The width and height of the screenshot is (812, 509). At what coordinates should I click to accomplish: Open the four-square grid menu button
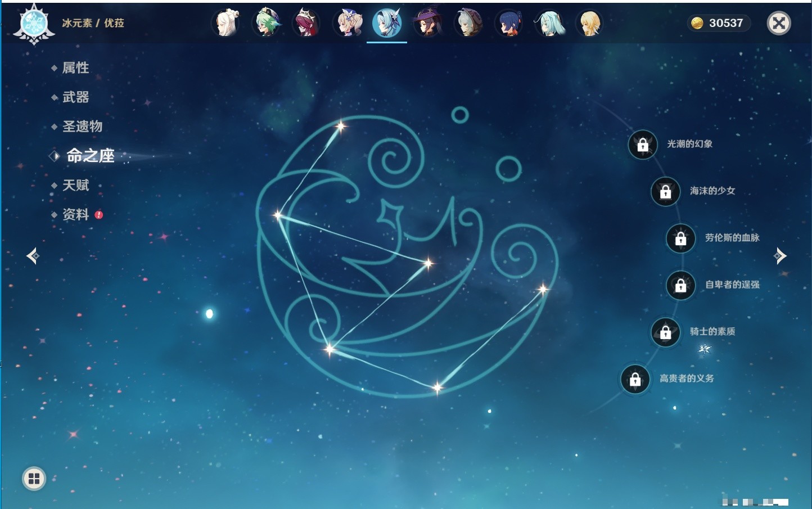coord(34,479)
